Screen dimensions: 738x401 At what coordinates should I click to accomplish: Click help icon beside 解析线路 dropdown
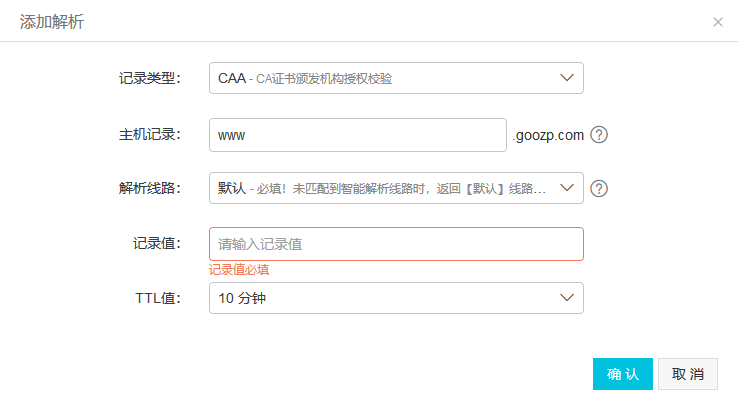599,189
